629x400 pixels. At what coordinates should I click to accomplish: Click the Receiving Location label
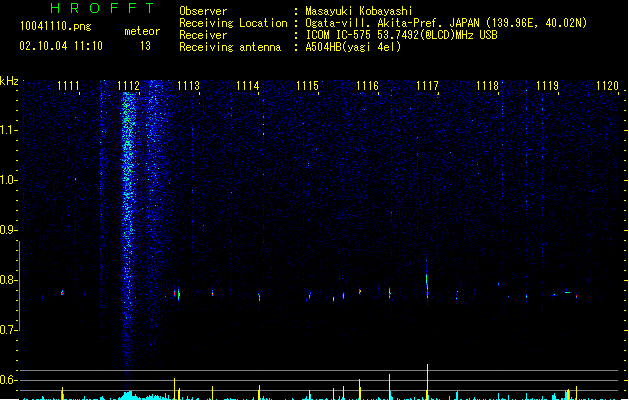pyautogui.click(x=233, y=23)
